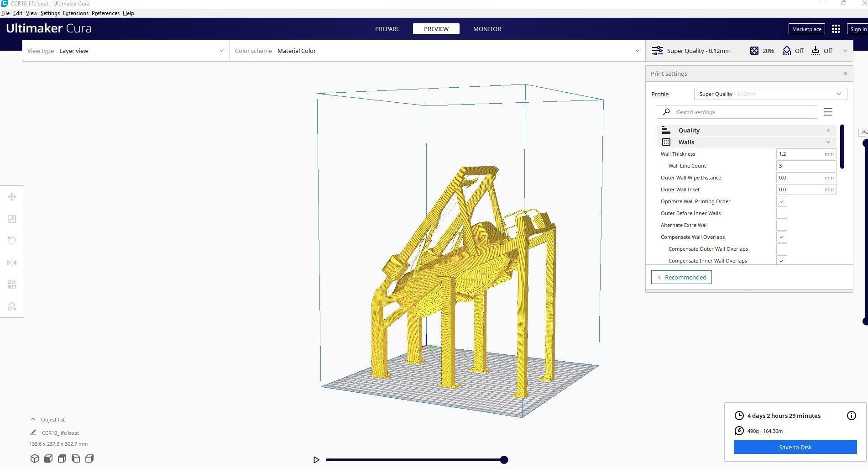The width and height of the screenshot is (868, 469).
Task: Click the Wall Thickness value field
Action: [x=806, y=154]
